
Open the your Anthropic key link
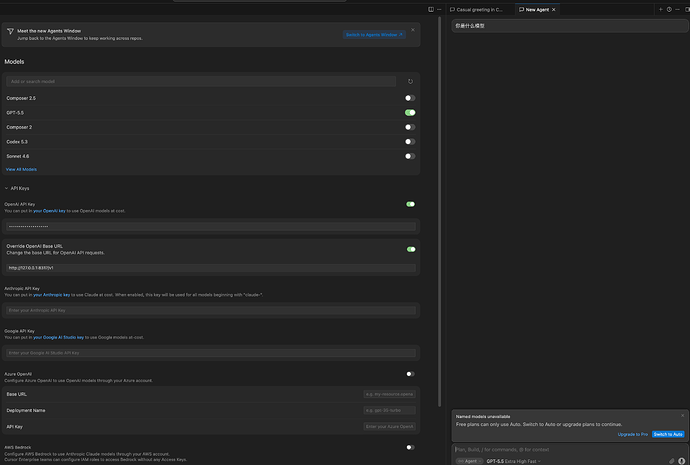coord(51,295)
